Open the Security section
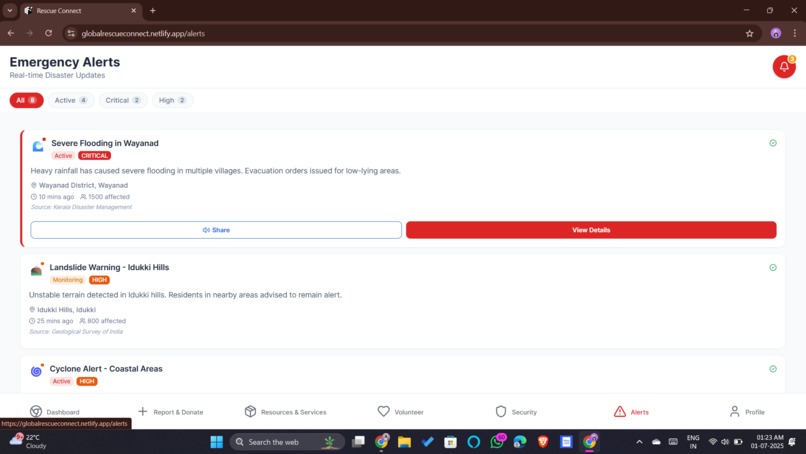The width and height of the screenshot is (806, 454). click(516, 412)
